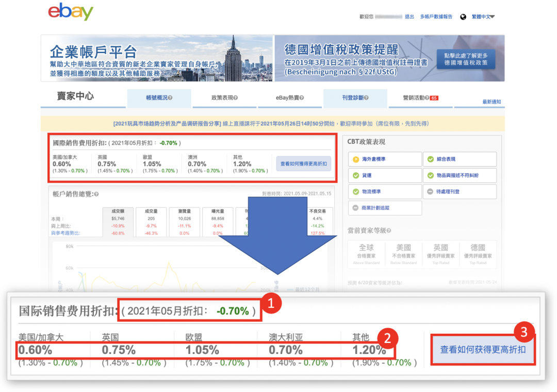This screenshot has height=392, width=557.
Task: Click the grey status icon for 商業計劃追蹤
Action: point(355,208)
